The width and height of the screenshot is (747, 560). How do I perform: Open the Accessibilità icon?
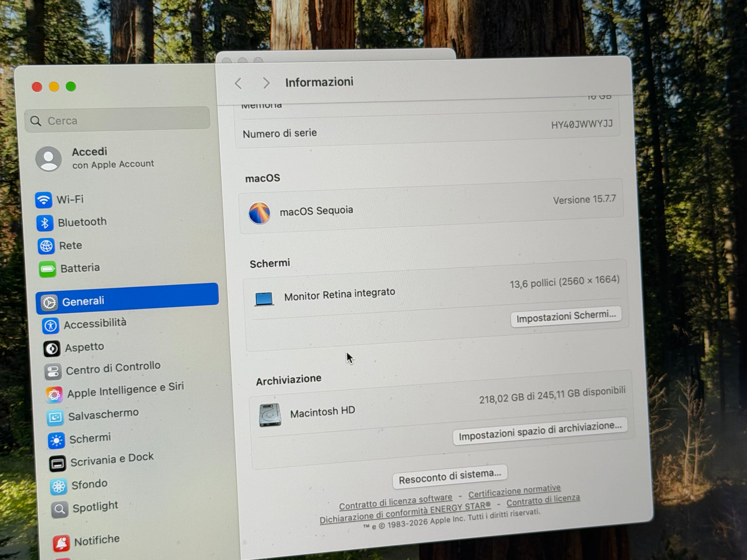[51, 325]
